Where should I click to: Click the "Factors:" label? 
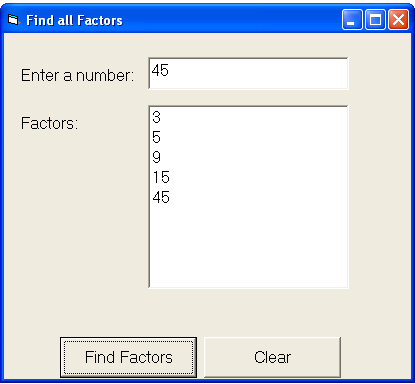pyautogui.click(x=49, y=123)
